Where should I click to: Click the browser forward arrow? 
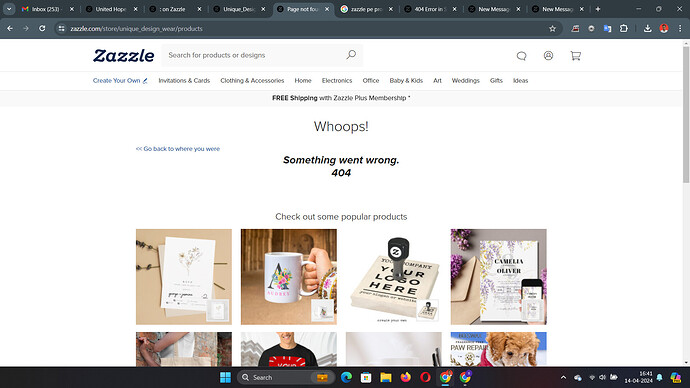[x=26, y=29]
